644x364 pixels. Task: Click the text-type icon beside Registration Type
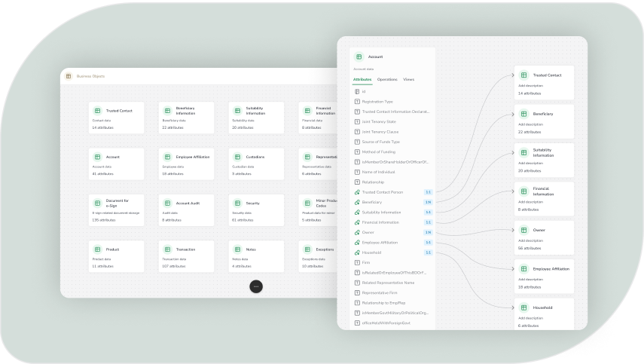357,101
